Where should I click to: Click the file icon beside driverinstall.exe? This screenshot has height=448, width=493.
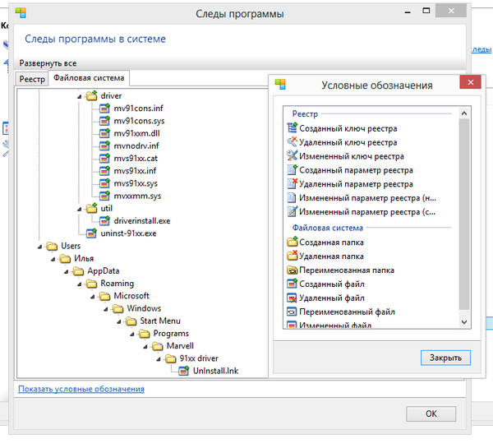point(104,221)
